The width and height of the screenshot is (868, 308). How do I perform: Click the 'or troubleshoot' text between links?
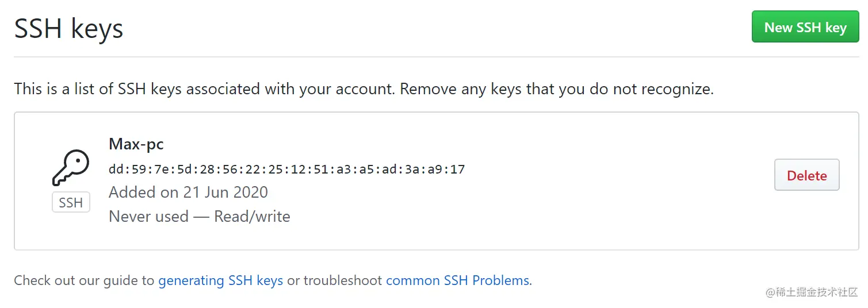click(x=334, y=280)
